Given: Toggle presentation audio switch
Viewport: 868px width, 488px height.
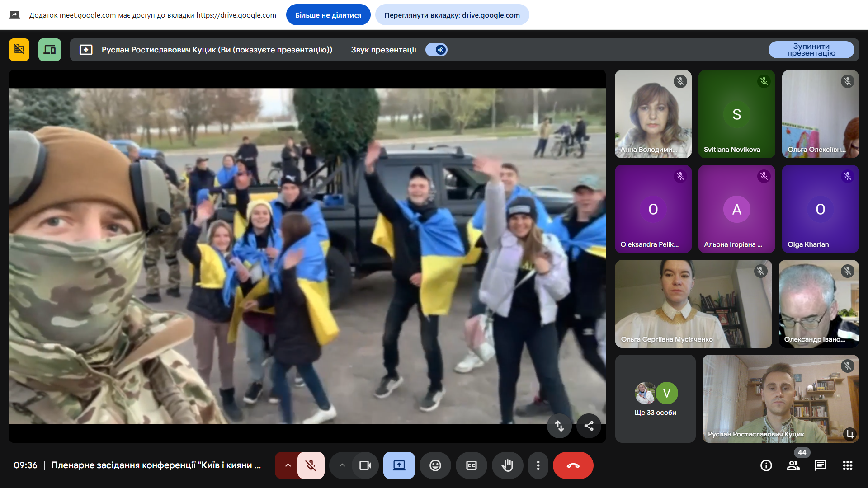Looking at the screenshot, I should coord(436,50).
